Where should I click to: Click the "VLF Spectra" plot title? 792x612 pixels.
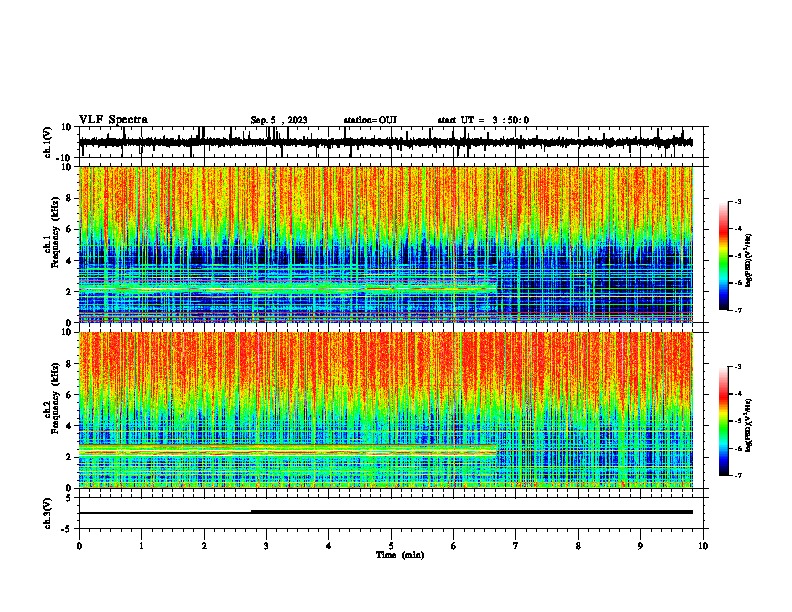click(x=113, y=120)
